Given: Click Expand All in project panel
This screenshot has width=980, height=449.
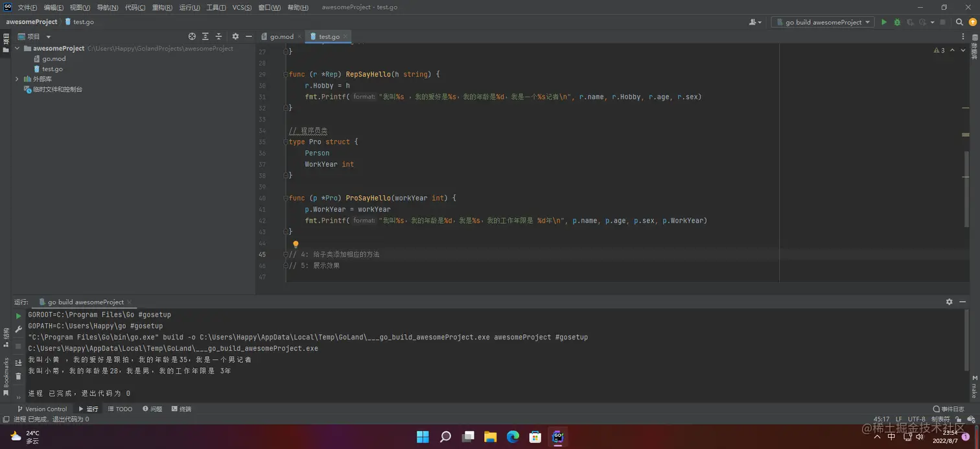Looking at the screenshot, I should 205,36.
